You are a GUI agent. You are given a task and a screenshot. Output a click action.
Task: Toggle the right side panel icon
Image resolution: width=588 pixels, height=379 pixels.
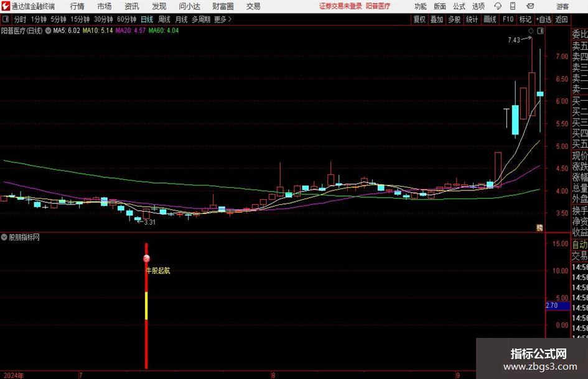pos(540,31)
